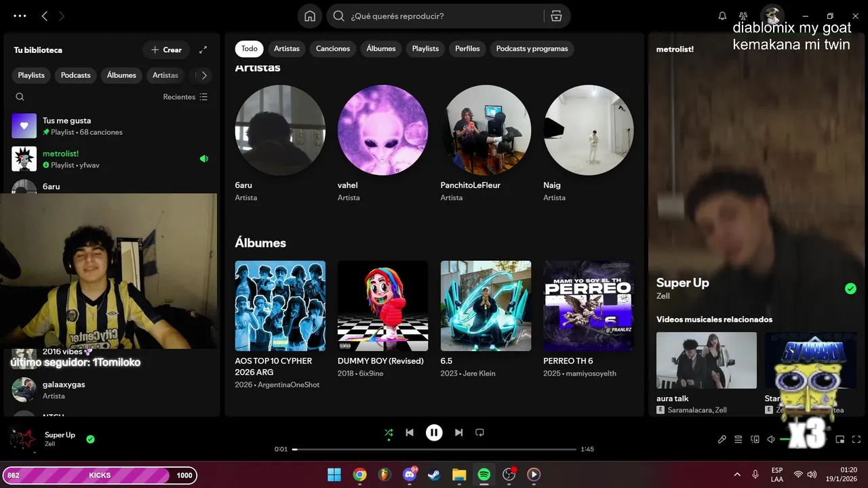This screenshot has width=868, height=488.
Task: Filter library by Artistas chip
Action: click(x=165, y=75)
